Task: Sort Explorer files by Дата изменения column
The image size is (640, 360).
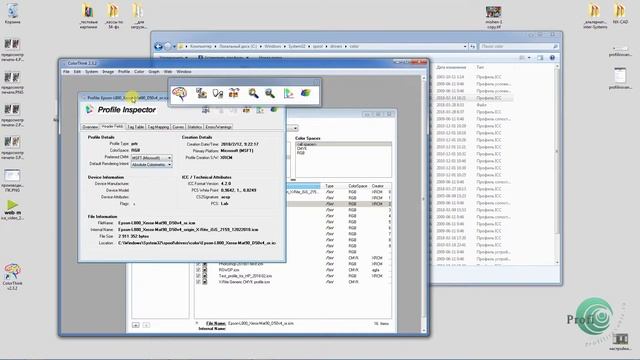Action: (x=451, y=67)
